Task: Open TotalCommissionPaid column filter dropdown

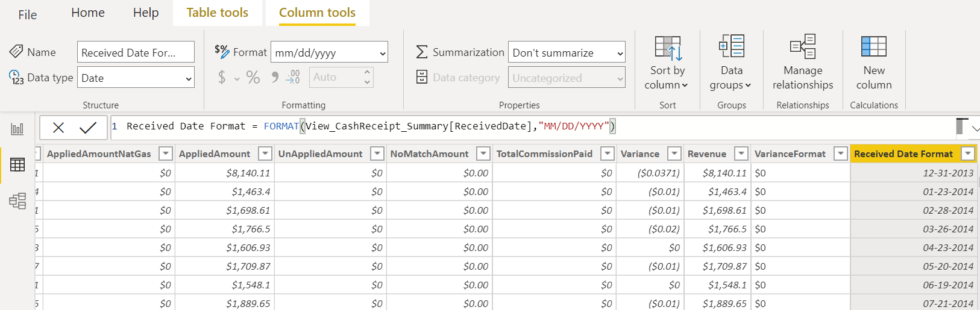Action: tap(608, 153)
